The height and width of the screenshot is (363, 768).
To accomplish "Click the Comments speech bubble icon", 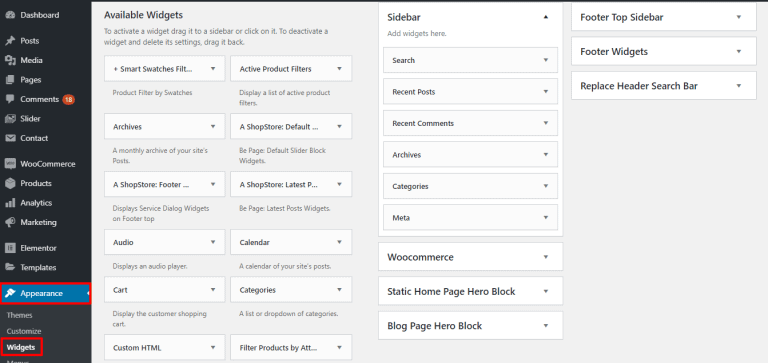I will click(x=10, y=99).
